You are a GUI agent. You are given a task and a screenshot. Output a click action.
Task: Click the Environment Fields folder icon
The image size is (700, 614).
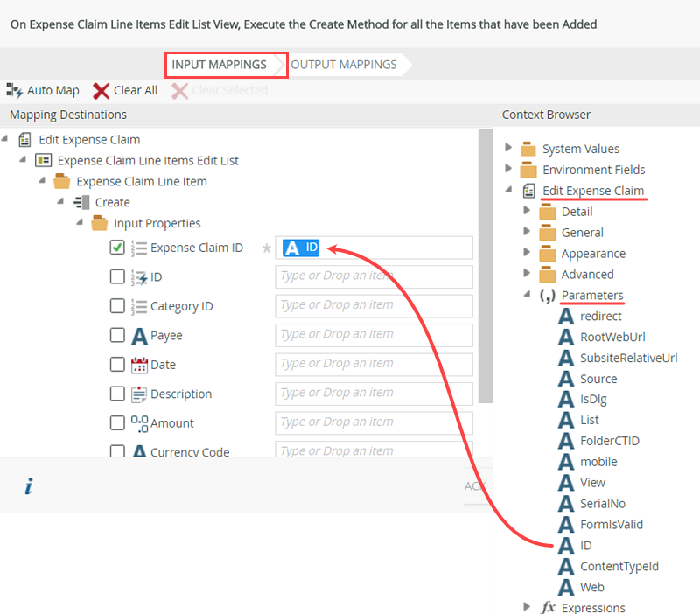coord(528,170)
